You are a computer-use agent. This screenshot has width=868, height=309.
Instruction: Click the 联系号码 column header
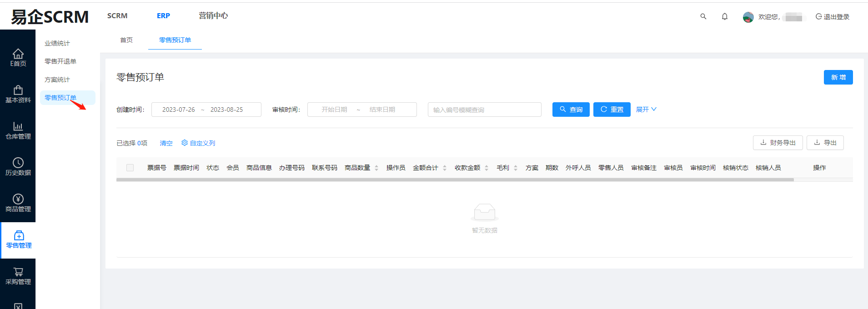coord(325,168)
